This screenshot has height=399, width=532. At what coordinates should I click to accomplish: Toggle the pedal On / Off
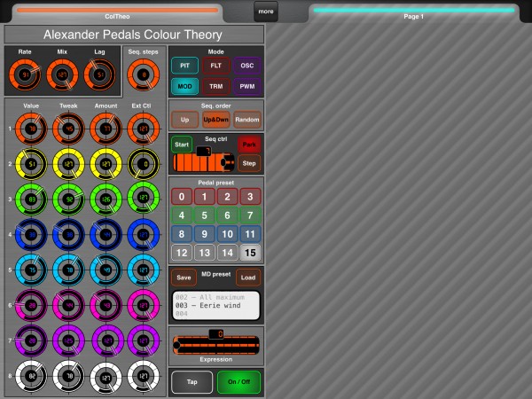[239, 381]
